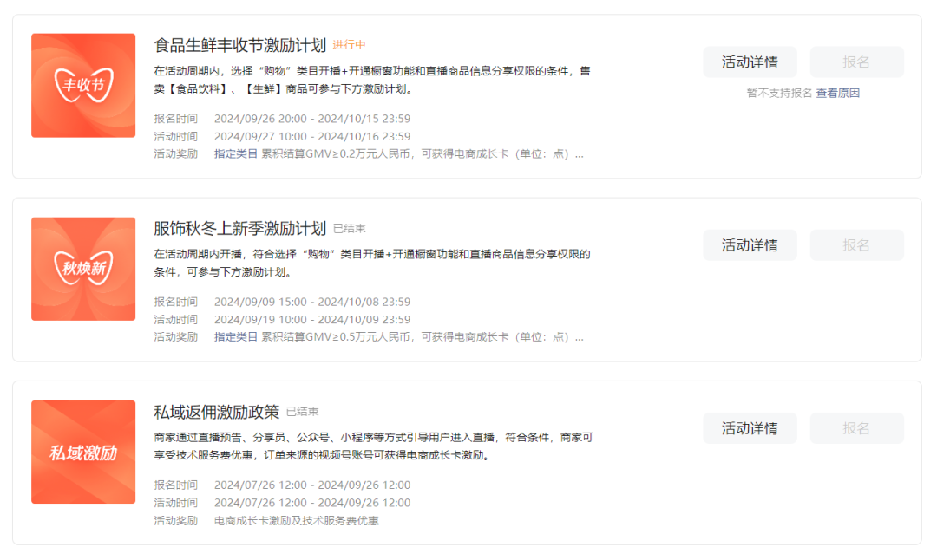Screen dimensions: 937x560
Task: View 活动详情 for 服饰秋冬上新季激励计划
Action: [750, 245]
